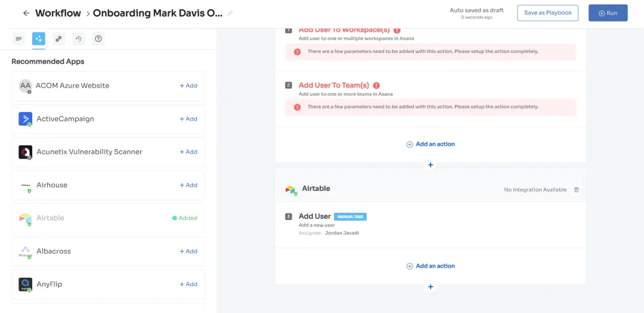
Task: Add the AnyFlip app
Action: pos(188,284)
